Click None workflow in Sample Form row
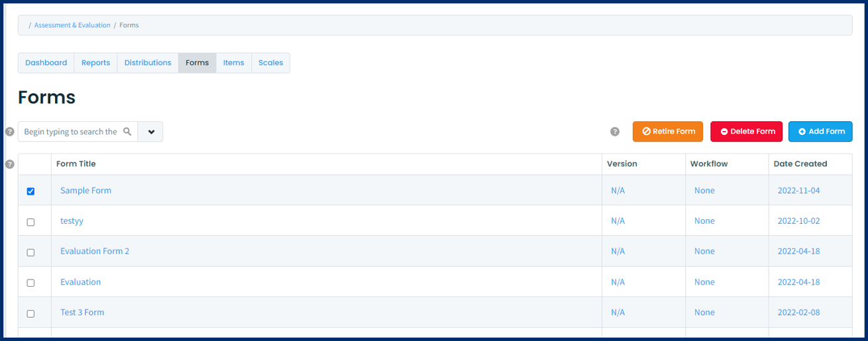This screenshot has height=341, width=868. pos(704,191)
